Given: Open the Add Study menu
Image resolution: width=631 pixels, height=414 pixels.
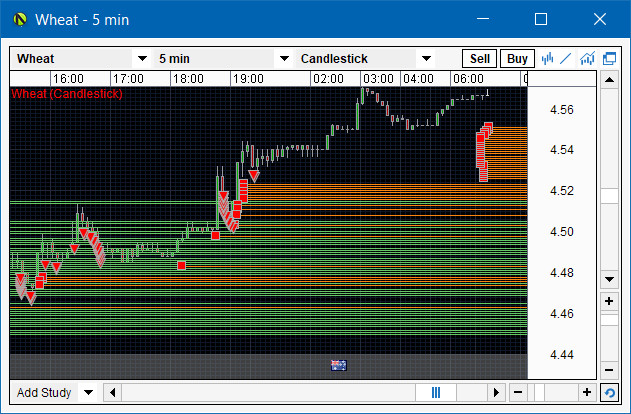Looking at the screenshot, I should coord(44,393).
